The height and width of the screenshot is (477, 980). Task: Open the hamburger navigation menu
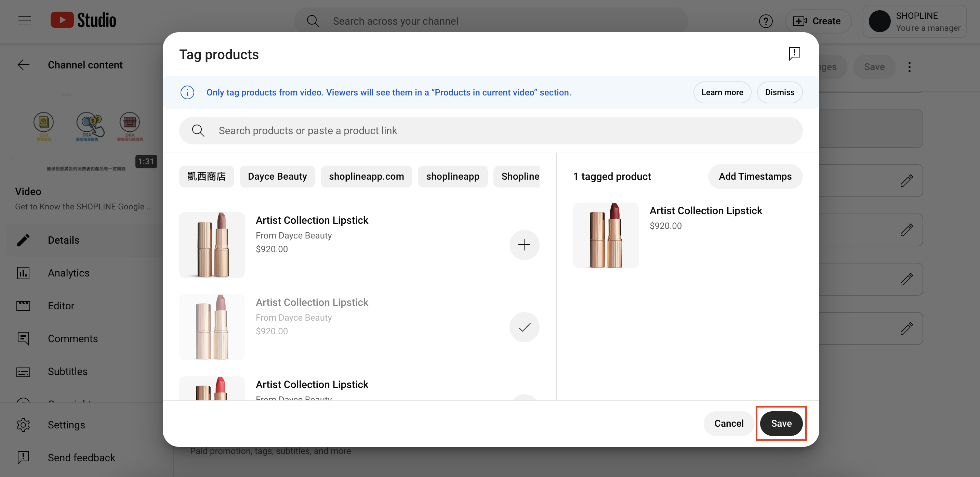[24, 21]
